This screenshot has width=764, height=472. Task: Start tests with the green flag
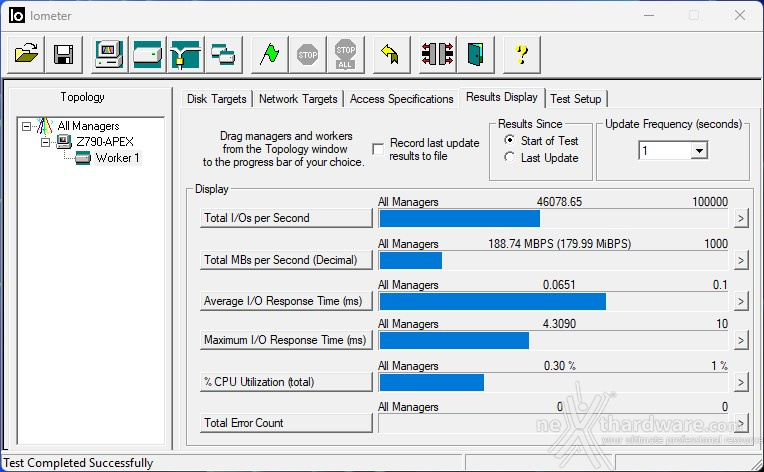coord(269,54)
